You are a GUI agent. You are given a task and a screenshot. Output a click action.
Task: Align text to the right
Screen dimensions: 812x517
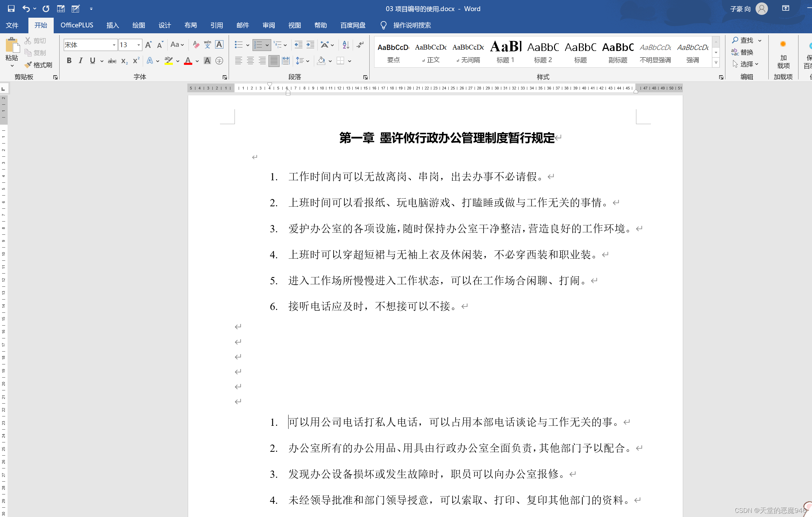pos(262,61)
